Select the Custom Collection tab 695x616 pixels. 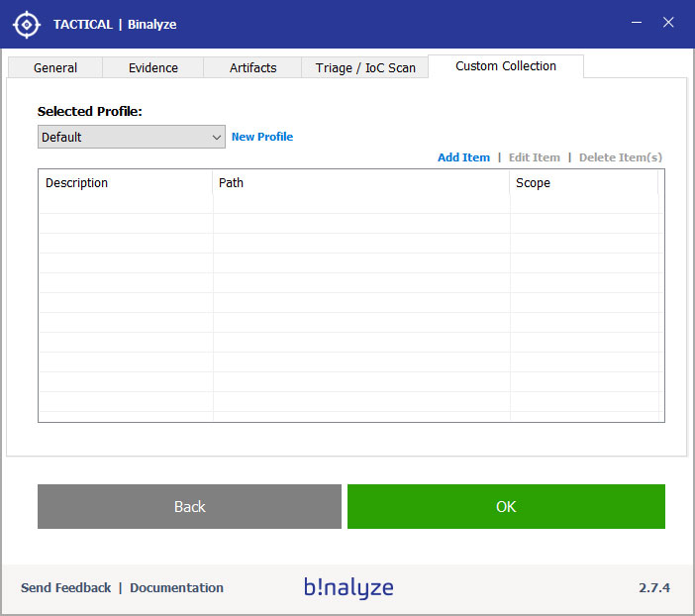[506, 66]
